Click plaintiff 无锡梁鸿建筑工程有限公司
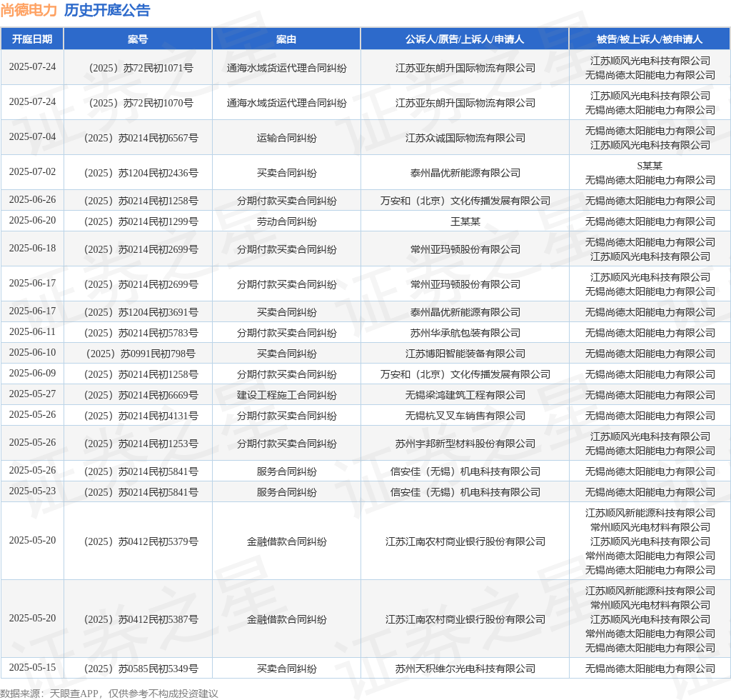 (465, 396)
